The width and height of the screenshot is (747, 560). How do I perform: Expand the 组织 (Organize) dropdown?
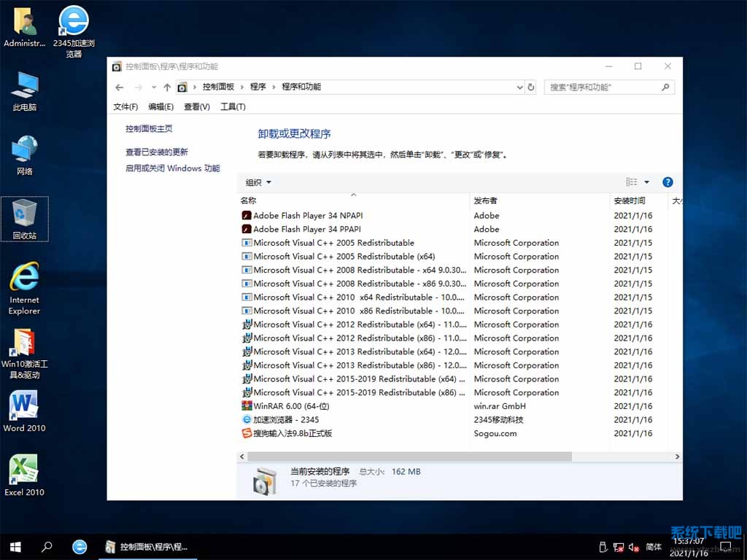pos(258,182)
